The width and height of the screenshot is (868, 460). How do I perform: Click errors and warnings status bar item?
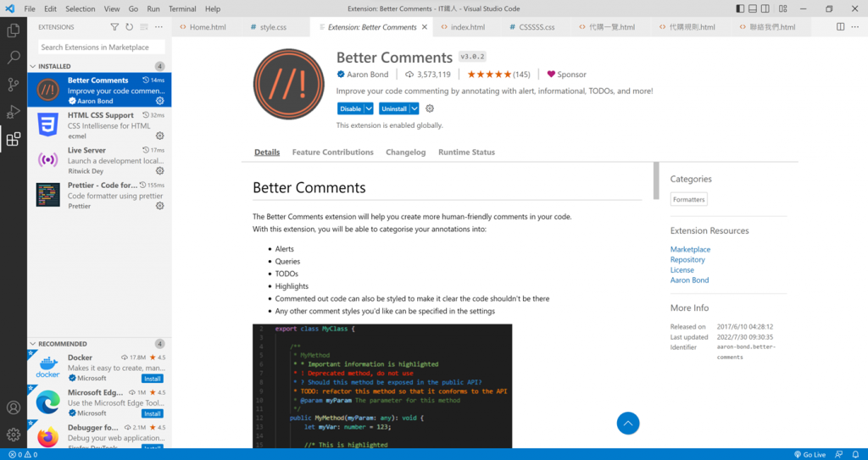click(x=23, y=454)
